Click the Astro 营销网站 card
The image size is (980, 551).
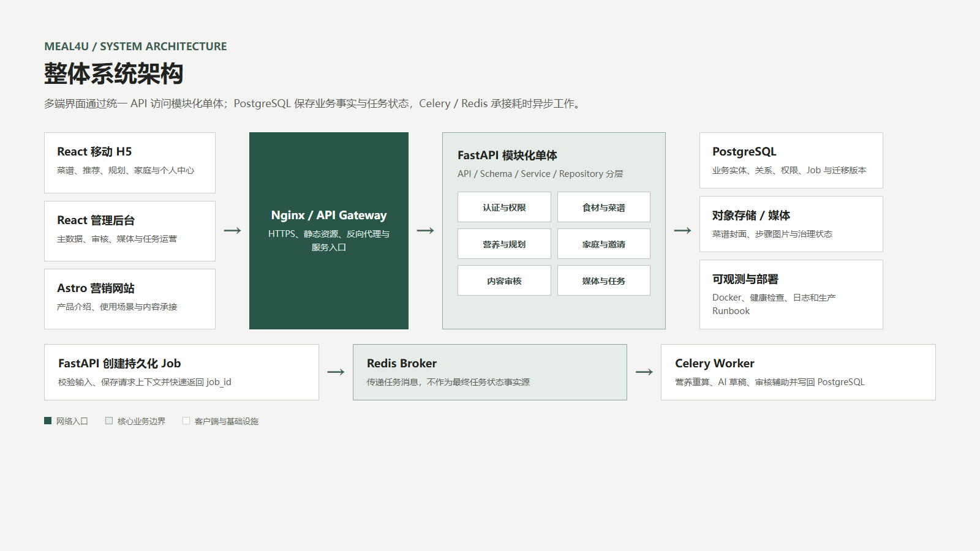130,299
